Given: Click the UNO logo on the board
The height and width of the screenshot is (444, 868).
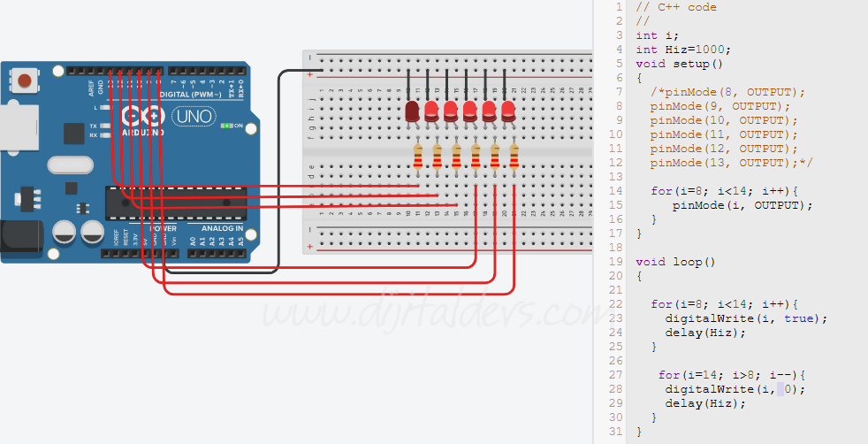Looking at the screenshot, I should click(194, 116).
